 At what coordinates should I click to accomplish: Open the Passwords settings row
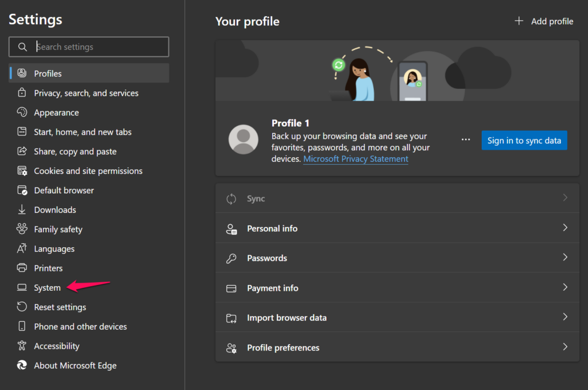tap(397, 258)
